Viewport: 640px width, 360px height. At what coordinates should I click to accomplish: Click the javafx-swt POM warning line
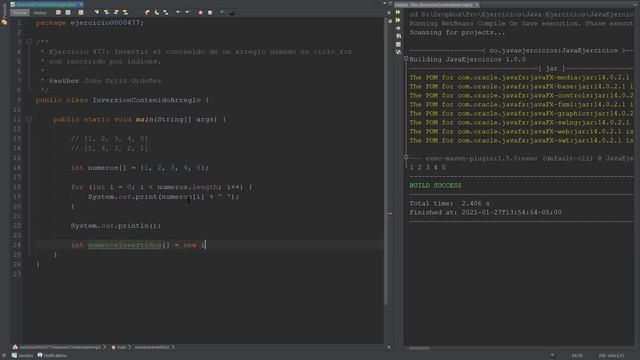[521, 140]
